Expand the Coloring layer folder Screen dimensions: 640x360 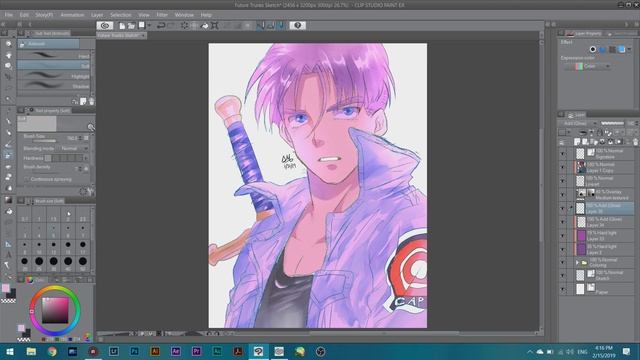coord(577,262)
